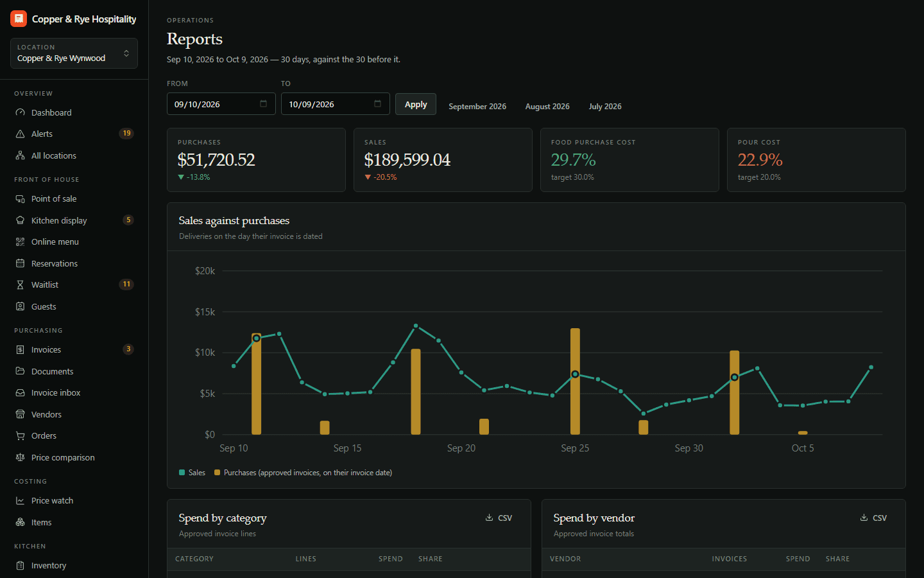The width and height of the screenshot is (924, 578).
Task: Choose the July 2026 preset
Action: coord(605,107)
